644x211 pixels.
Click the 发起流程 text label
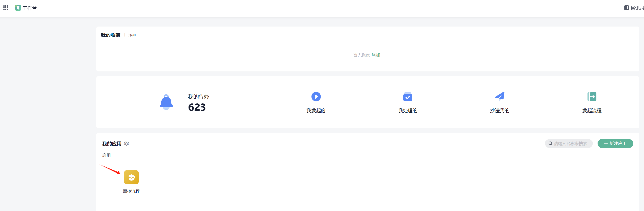[x=592, y=111]
